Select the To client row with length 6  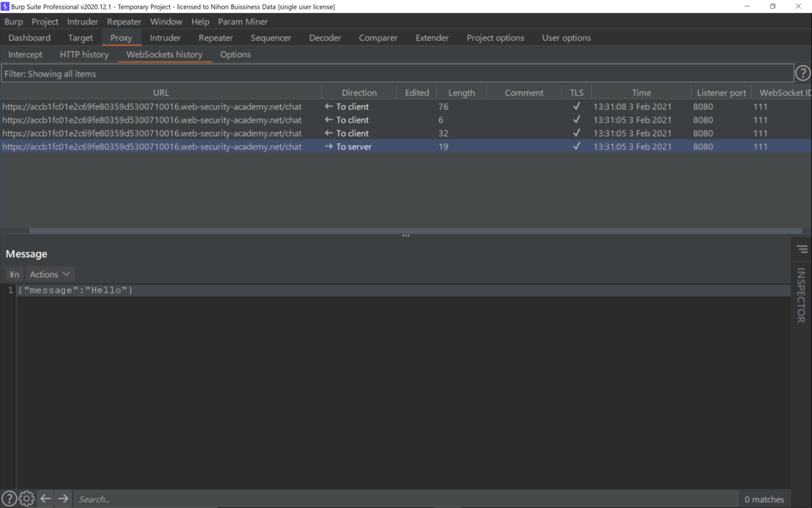tap(406, 120)
